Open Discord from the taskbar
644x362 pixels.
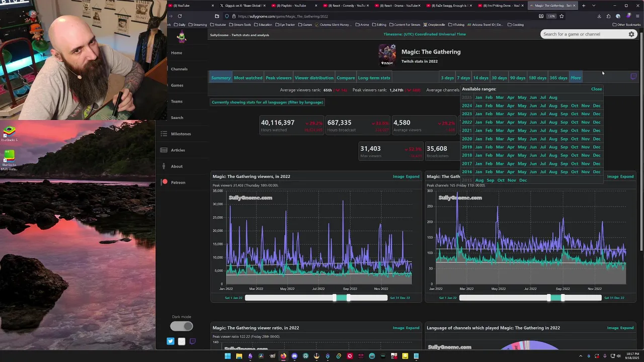pyautogui.click(x=294, y=356)
